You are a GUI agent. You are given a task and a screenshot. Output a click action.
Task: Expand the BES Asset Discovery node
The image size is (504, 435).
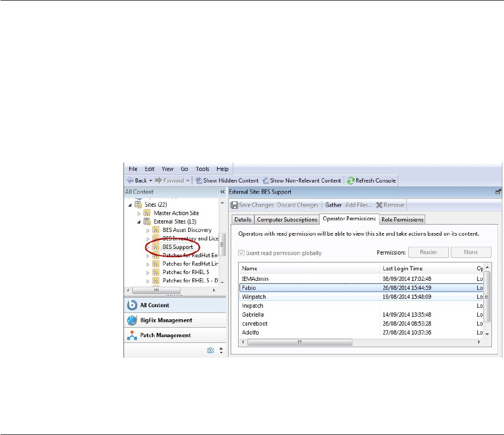point(148,230)
